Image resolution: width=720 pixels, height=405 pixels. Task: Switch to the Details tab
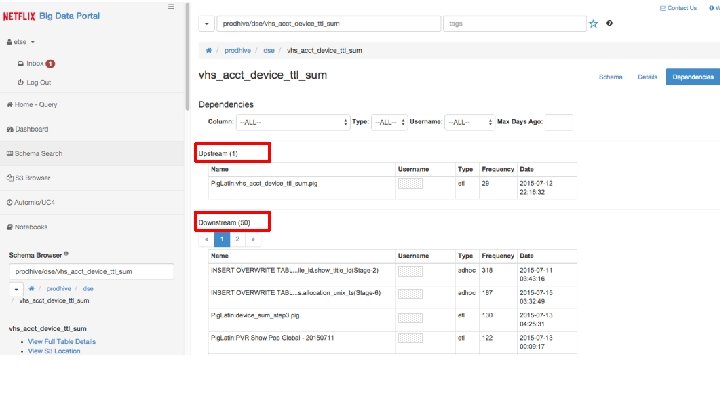coord(647,77)
